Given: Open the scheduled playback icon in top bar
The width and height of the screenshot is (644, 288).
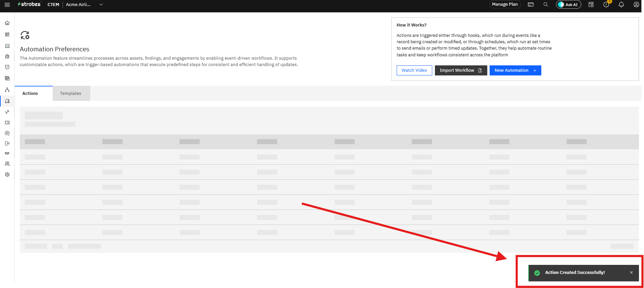Looking at the screenshot, I should pyautogui.click(x=591, y=5).
